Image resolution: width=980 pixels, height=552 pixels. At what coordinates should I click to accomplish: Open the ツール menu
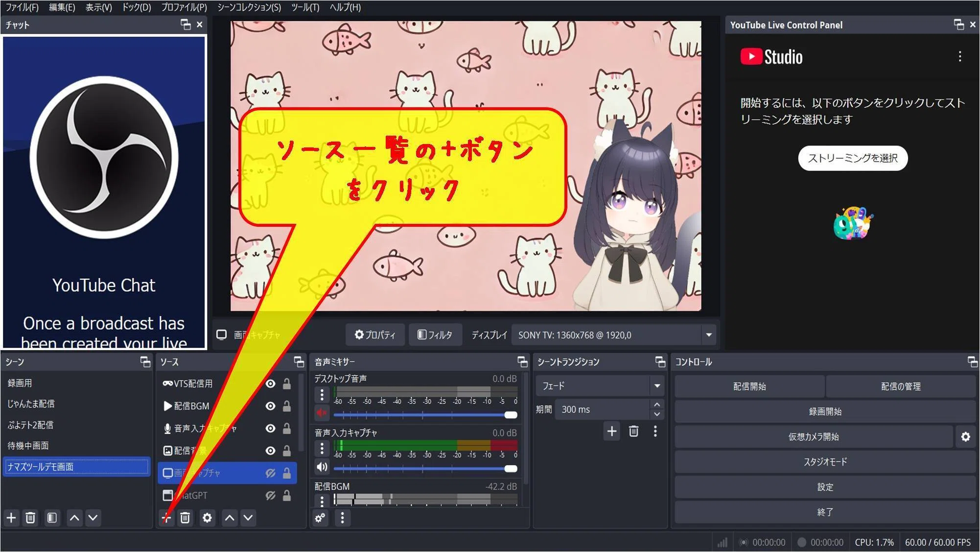point(305,7)
